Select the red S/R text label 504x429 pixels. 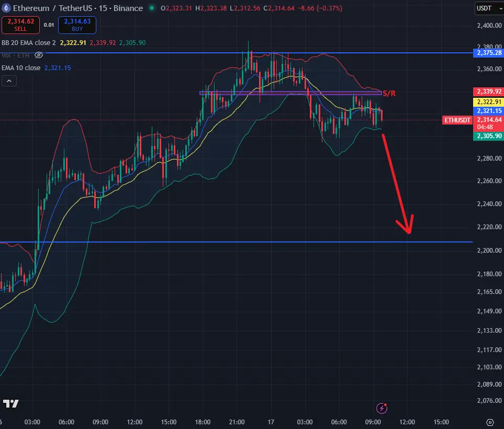pyautogui.click(x=389, y=94)
